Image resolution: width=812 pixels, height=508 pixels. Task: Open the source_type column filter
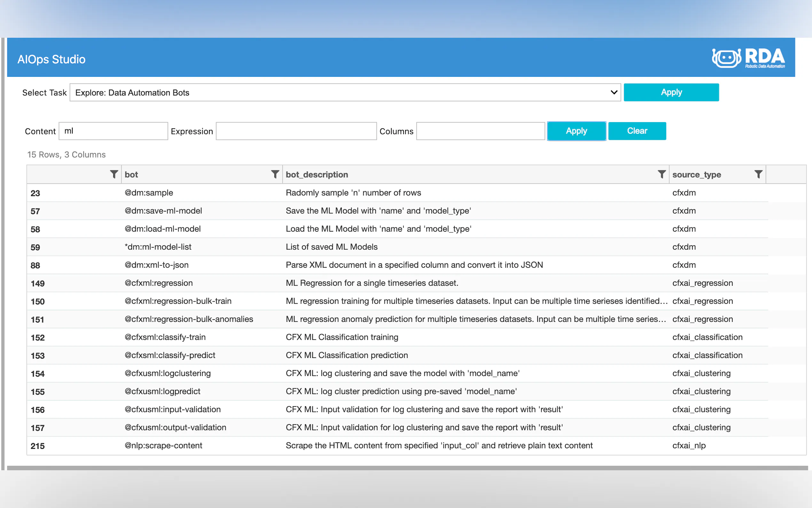click(x=758, y=174)
